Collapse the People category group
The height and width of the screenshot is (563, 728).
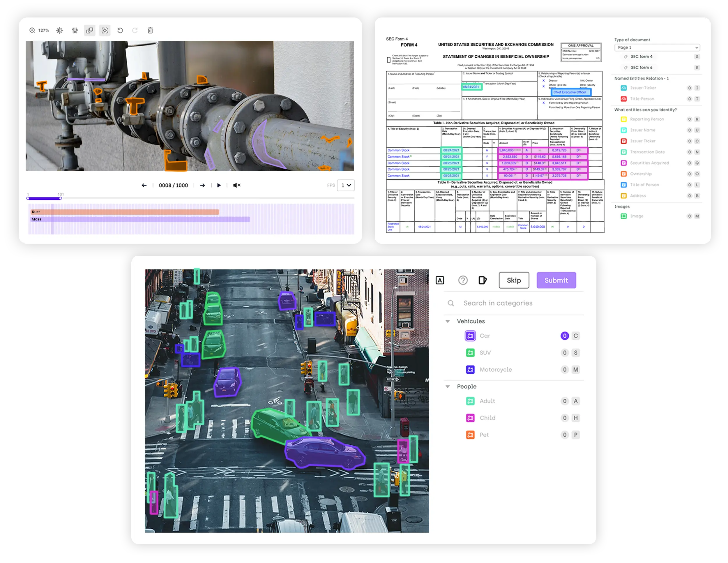(x=448, y=387)
